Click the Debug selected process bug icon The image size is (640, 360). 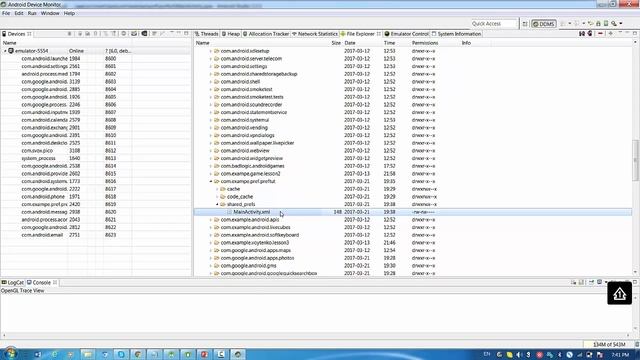(69, 34)
